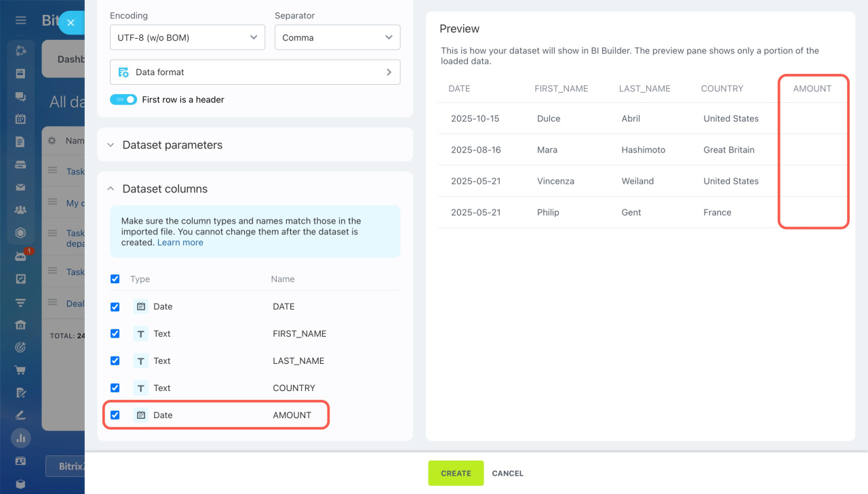Open the hamburger menu at top left

(x=20, y=20)
